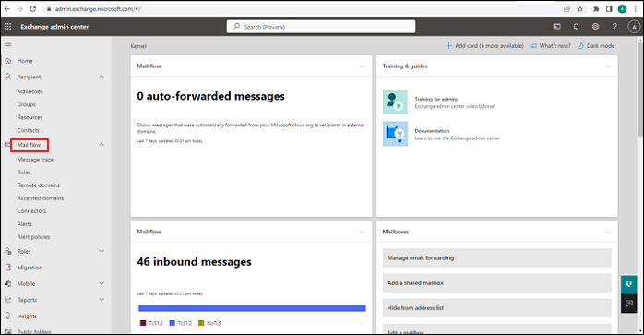Image resolution: width=644 pixels, height=335 pixels.
Task: Click browser back arrow
Action: (x=7, y=9)
